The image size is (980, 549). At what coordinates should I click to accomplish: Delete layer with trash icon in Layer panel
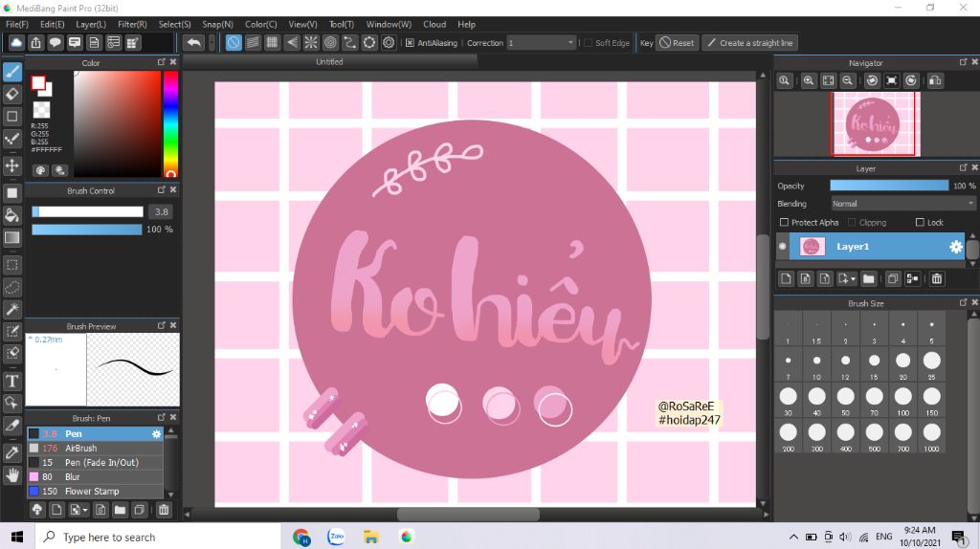click(936, 278)
